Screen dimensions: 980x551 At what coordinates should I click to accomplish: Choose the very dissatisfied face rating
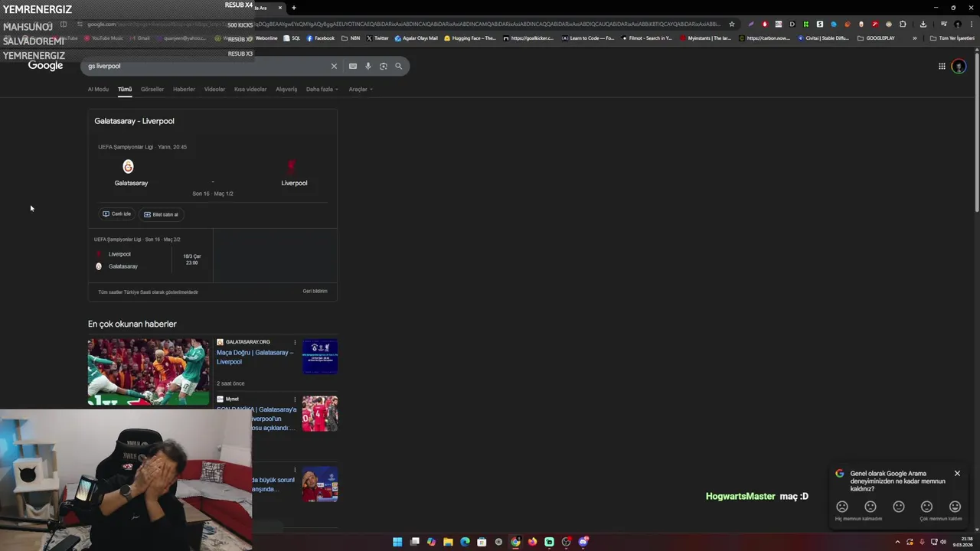click(842, 507)
